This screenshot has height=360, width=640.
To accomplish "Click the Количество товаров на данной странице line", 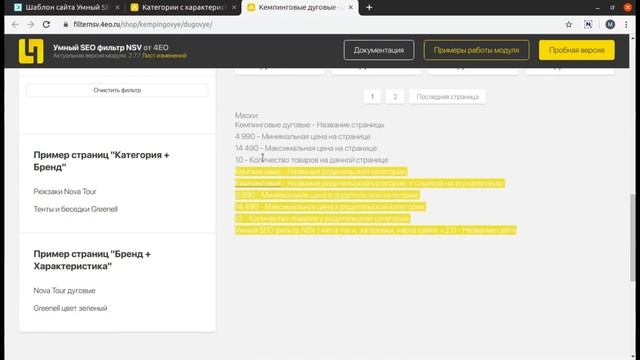I will coord(312,160).
